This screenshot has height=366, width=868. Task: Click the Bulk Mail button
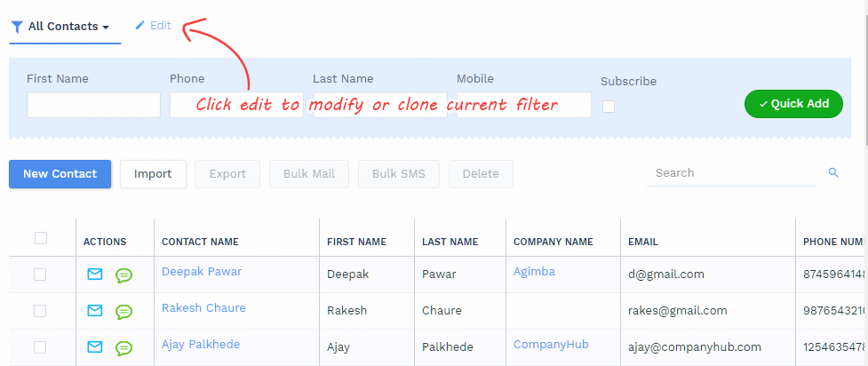pyautogui.click(x=309, y=174)
